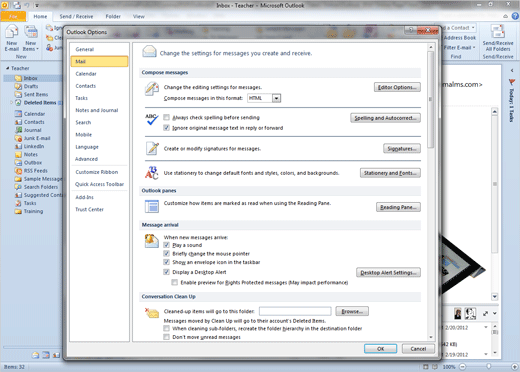Expand the Filter E-mail dropdown
The height and width of the screenshot is (372, 520).
tap(474, 48)
